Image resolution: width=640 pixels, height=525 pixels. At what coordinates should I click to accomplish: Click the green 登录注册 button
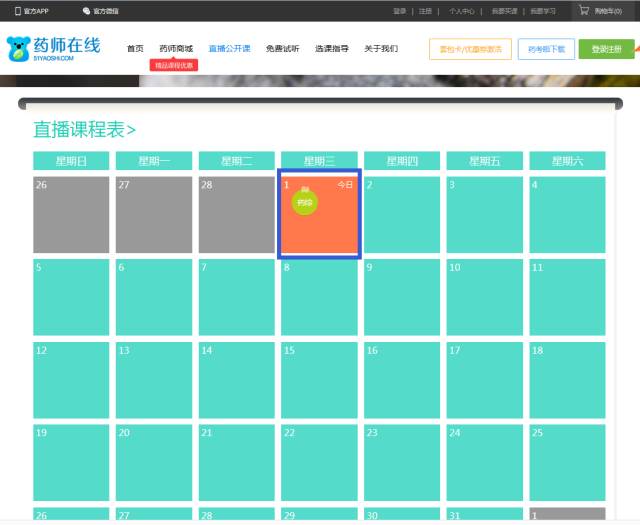(x=607, y=49)
